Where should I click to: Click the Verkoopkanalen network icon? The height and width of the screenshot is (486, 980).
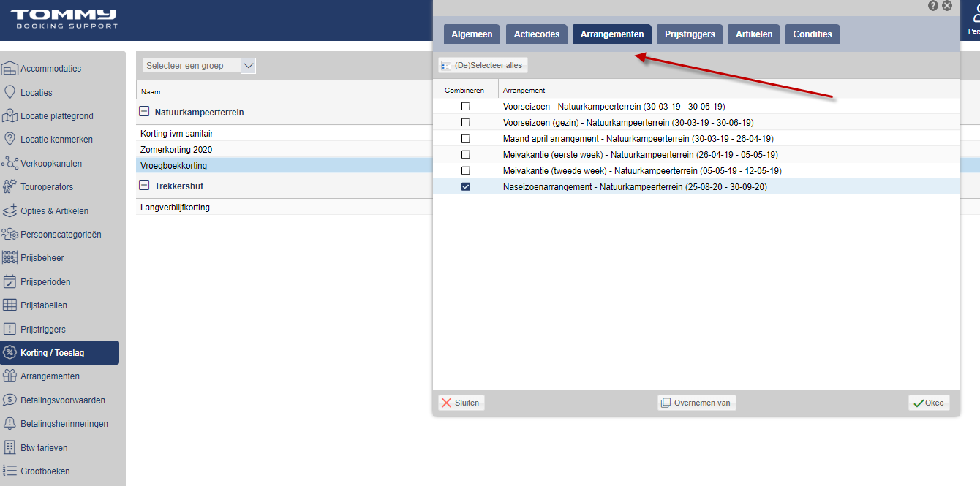pos(10,163)
